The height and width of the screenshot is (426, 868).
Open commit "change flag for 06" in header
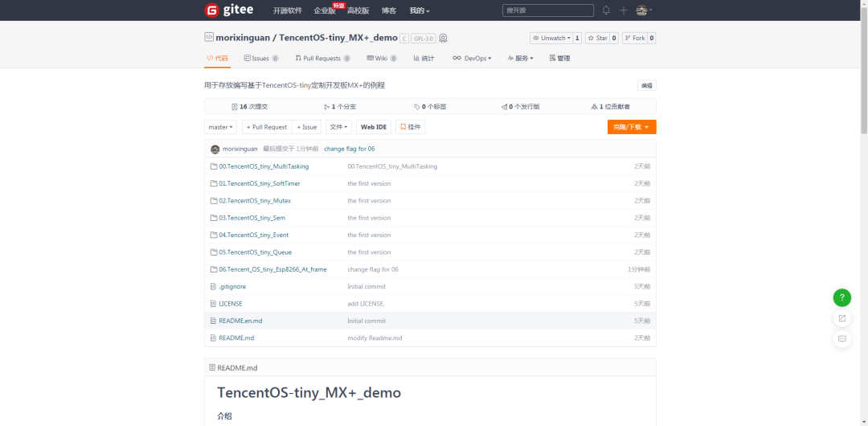(350, 149)
